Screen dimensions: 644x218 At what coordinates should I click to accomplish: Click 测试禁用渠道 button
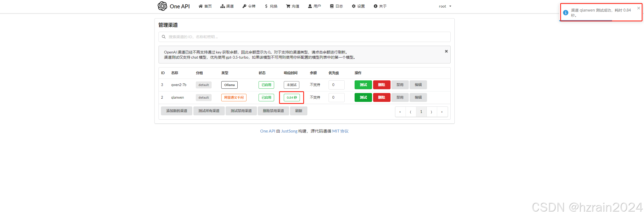tap(241, 111)
